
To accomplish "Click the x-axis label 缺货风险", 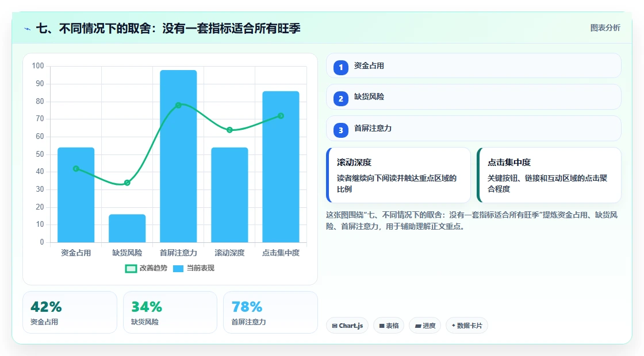I will 127,253.
